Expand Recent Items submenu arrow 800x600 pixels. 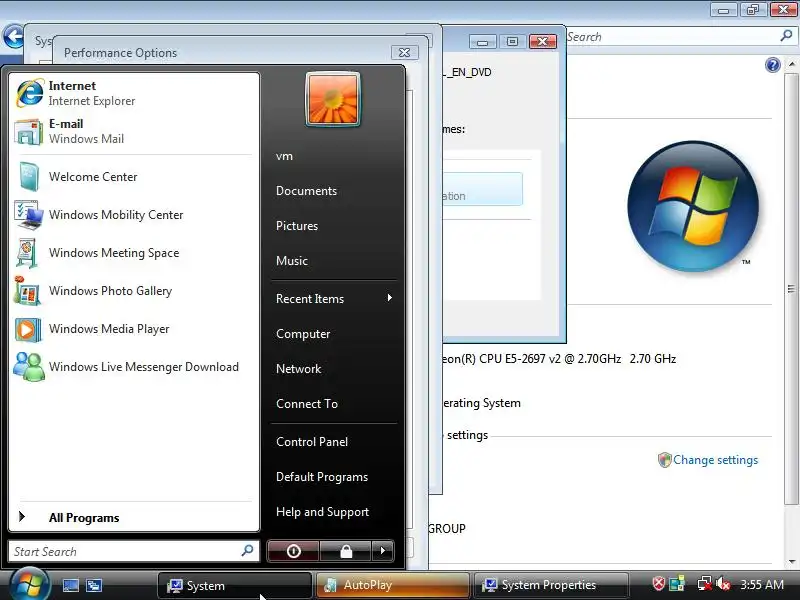(x=389, y=297)
